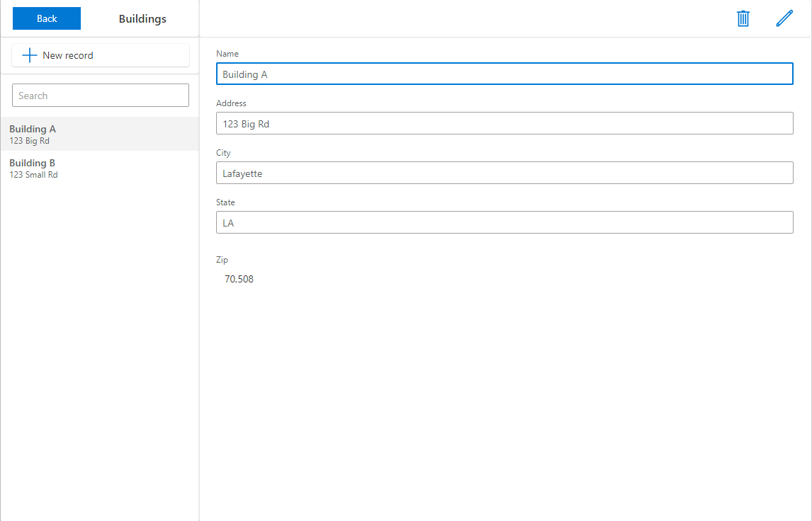Click the trash delete icon
The height and width of the screenshot is (521, 812).
743,18
